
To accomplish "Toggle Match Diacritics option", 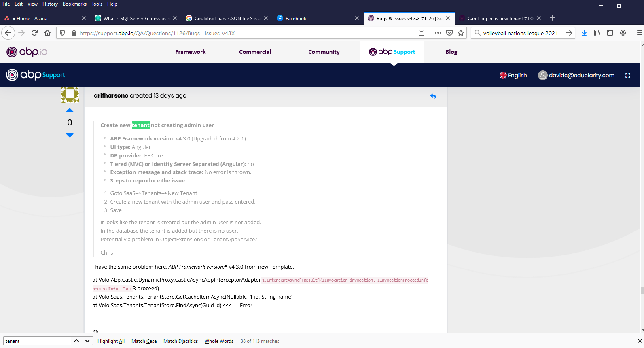I will 180,341.
